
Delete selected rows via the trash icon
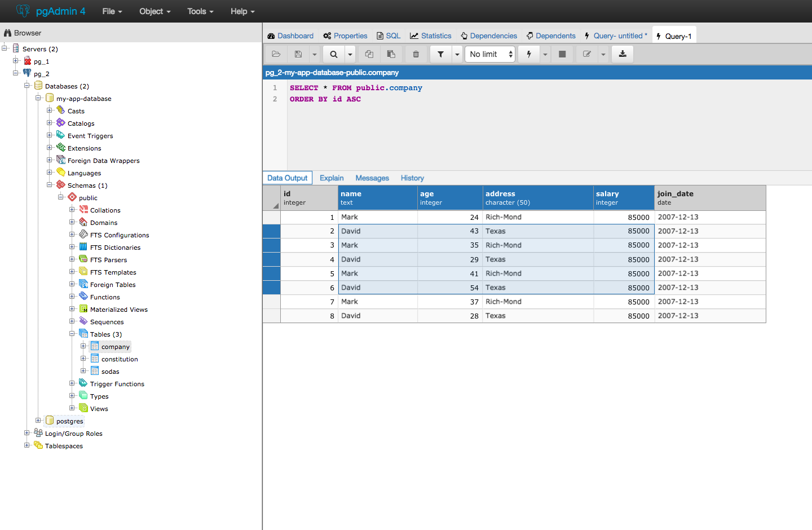click(x=416, y=54)
